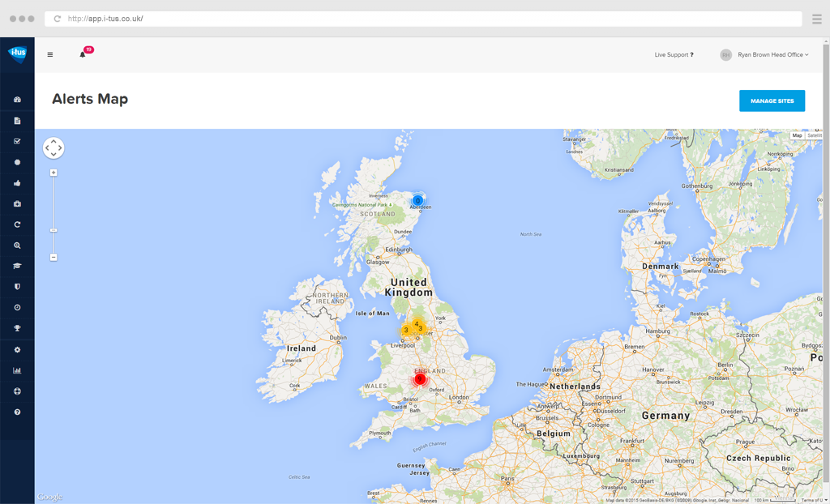
Task: Open the lifebuoy support icon in the sidebar
Action: (x=18, y=391)
